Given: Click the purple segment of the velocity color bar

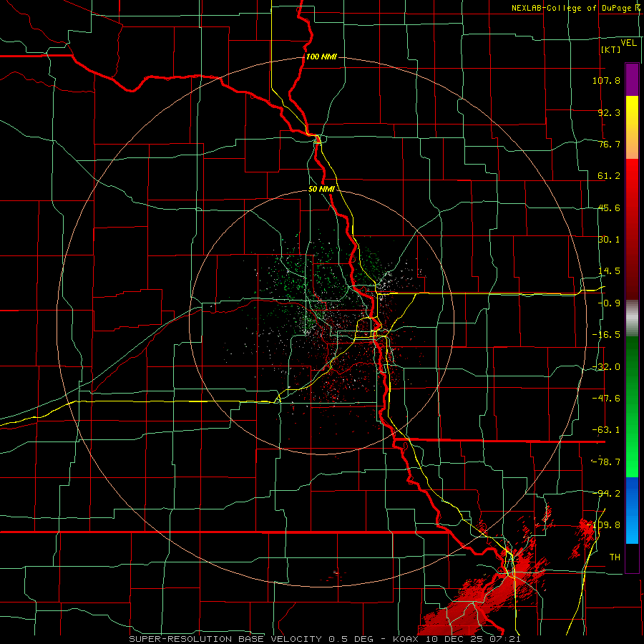Looking at the screenshot, I should click(x=632, y=79).
